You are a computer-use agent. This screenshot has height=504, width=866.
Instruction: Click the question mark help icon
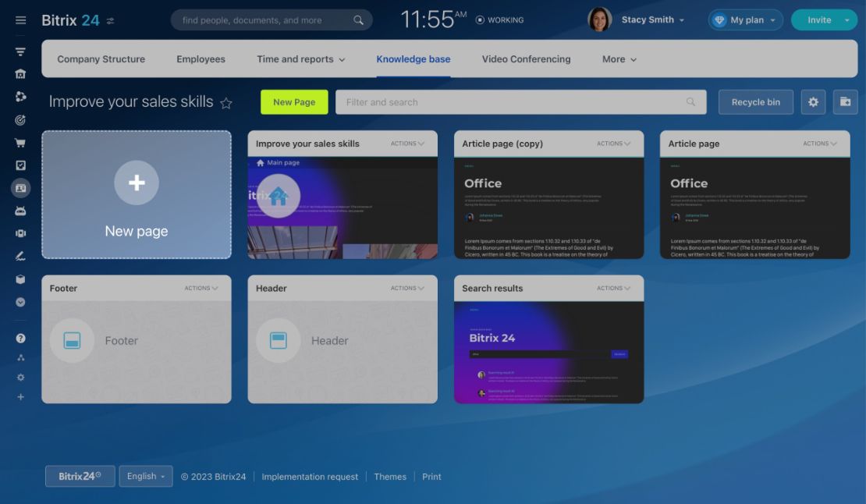point(20,339)
